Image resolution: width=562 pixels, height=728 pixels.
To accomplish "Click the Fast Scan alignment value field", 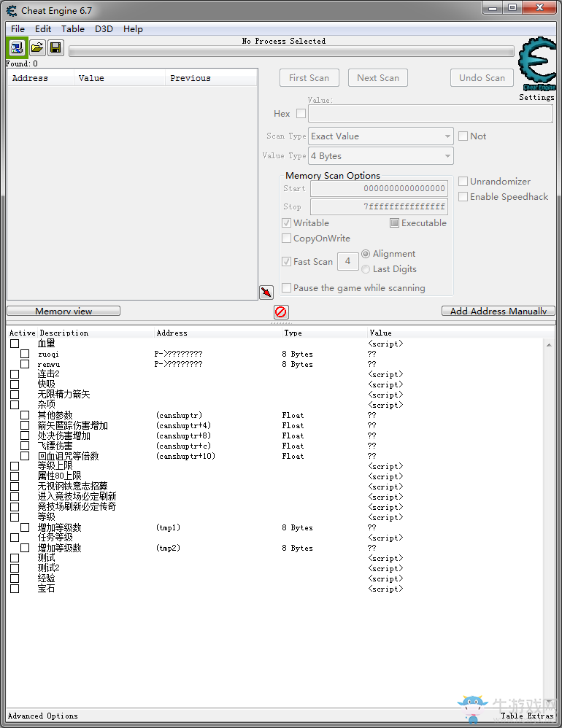I will (348, 261).
